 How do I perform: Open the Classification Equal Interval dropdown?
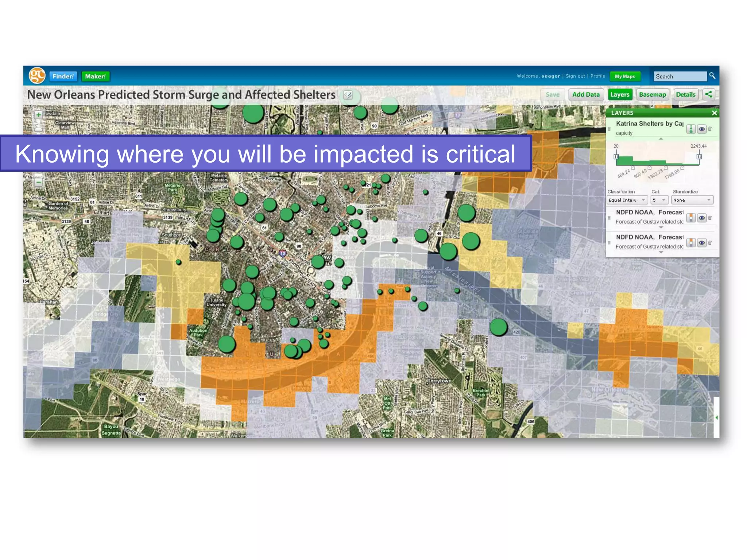pyautogui.click(x=627, y=200)
